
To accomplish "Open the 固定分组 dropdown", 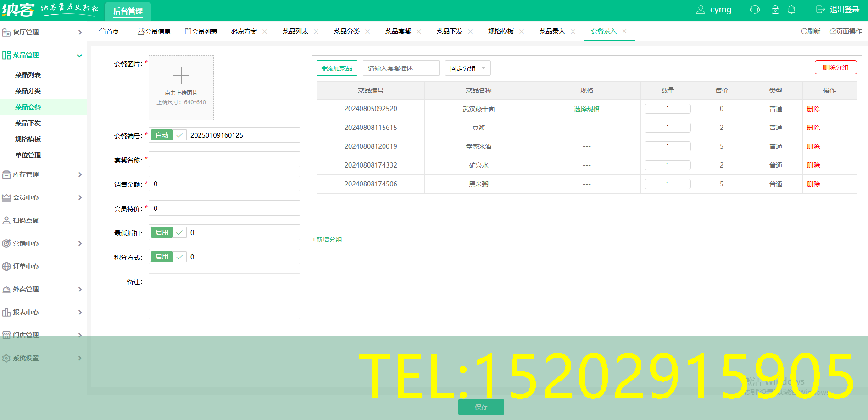I will tap(467, 68).
